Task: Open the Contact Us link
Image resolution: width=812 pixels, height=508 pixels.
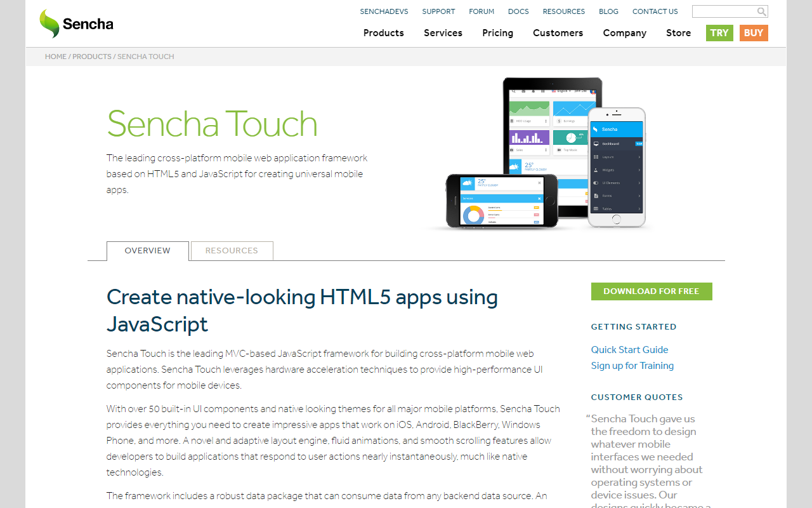Action: [655, 11]
